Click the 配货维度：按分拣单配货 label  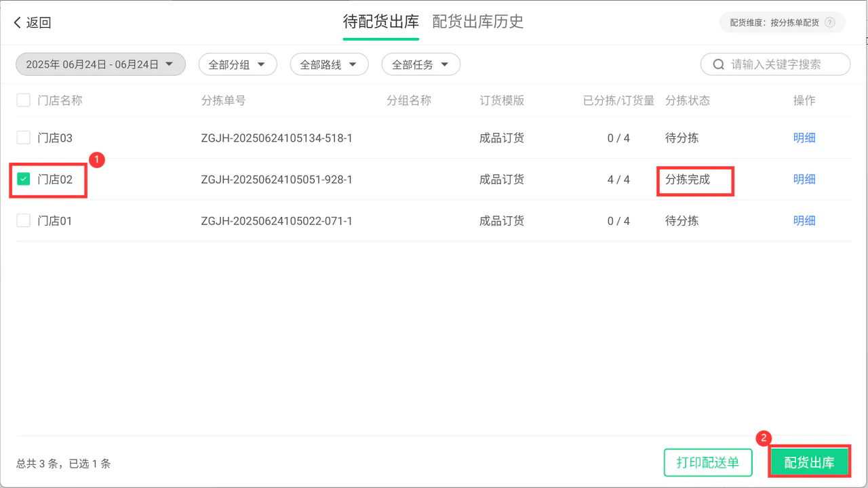pyautogui.click(x=774, y=22)
